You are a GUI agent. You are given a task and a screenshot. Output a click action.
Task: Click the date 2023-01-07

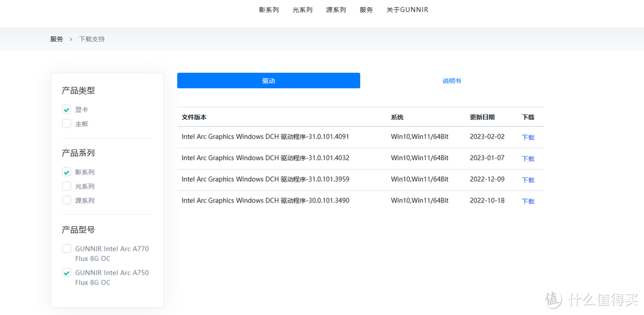(487, 158)
